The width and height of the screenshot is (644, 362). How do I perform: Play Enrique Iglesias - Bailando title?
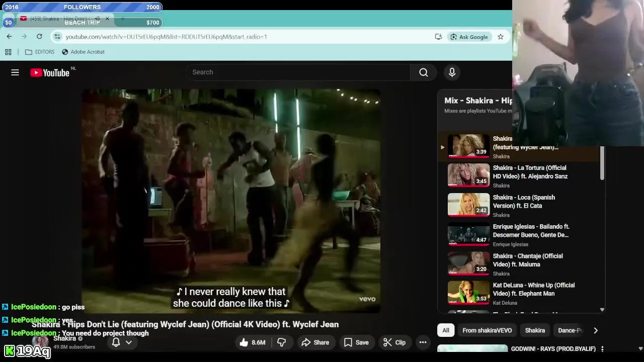click(x=531, y=231)
